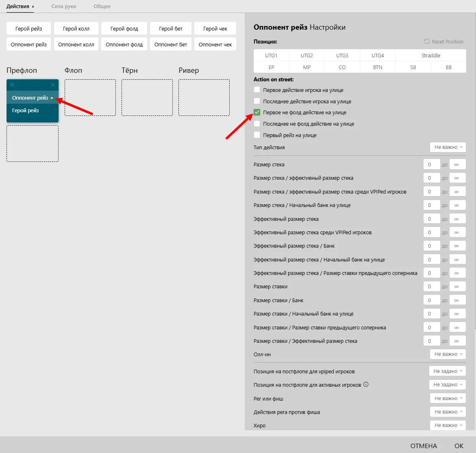The image size is (476, 453).
Task: Click the empty Флоп action slot
Action: coord(90,98)
